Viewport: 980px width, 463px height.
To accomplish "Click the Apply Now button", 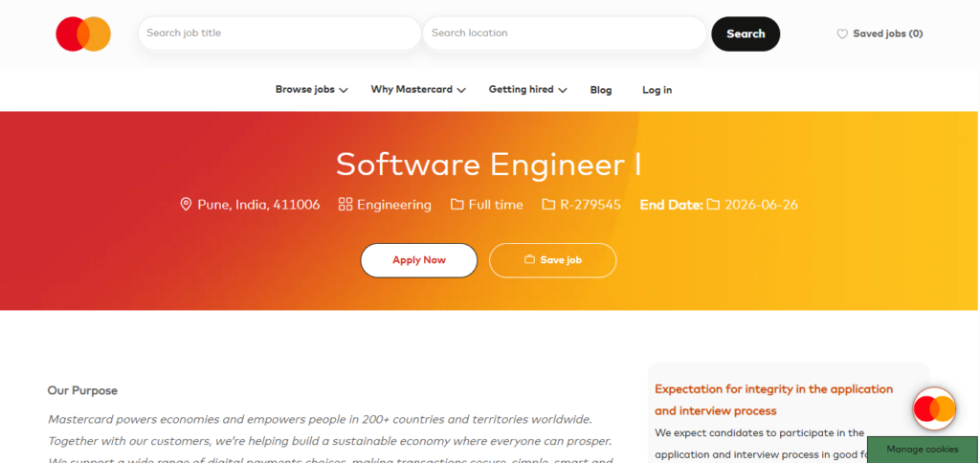I will (419, 260).
